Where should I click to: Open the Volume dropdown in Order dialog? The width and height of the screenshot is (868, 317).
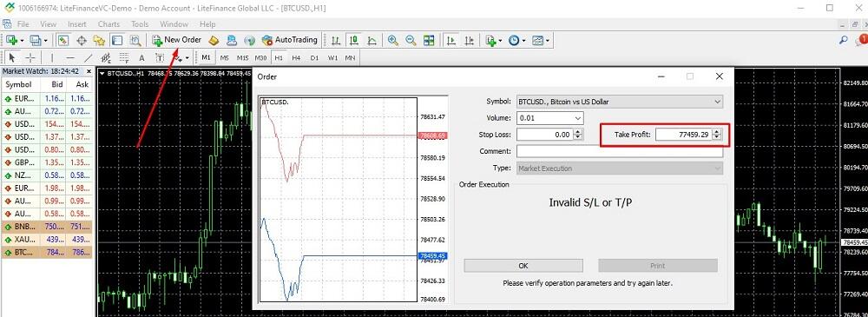(578, 118)
